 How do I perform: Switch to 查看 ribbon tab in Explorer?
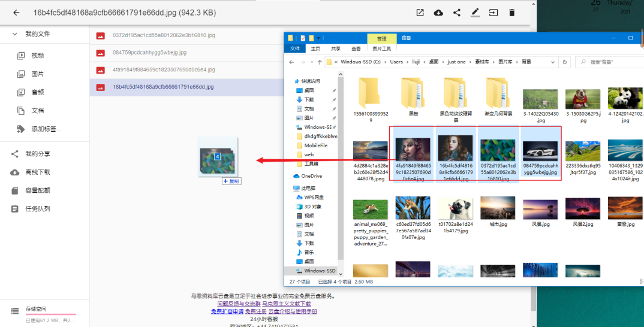tap(356, 49)
